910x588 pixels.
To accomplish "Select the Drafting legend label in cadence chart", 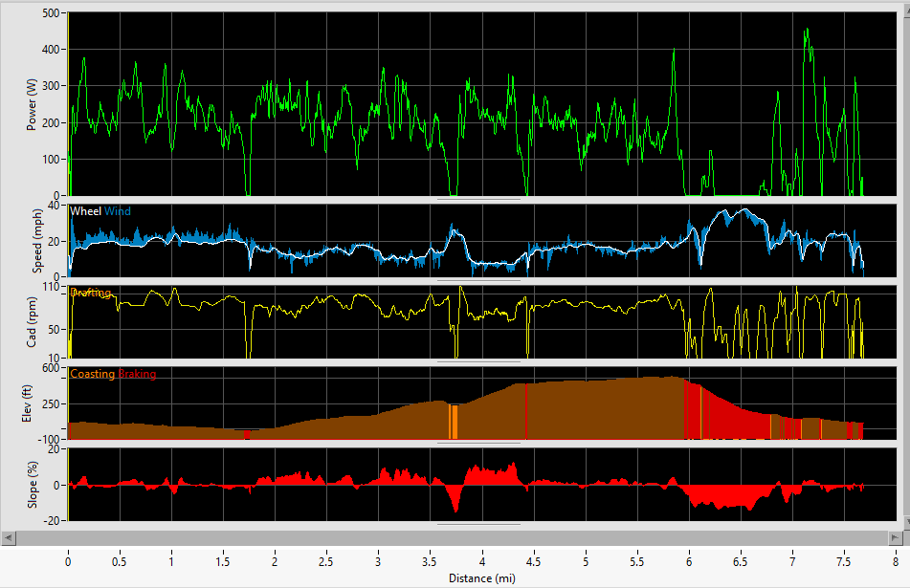I will 91,293.
